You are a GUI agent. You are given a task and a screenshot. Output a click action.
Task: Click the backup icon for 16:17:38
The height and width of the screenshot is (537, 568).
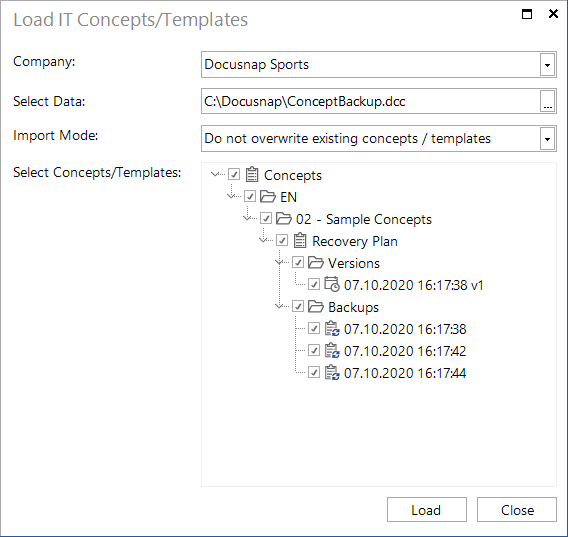332,329
